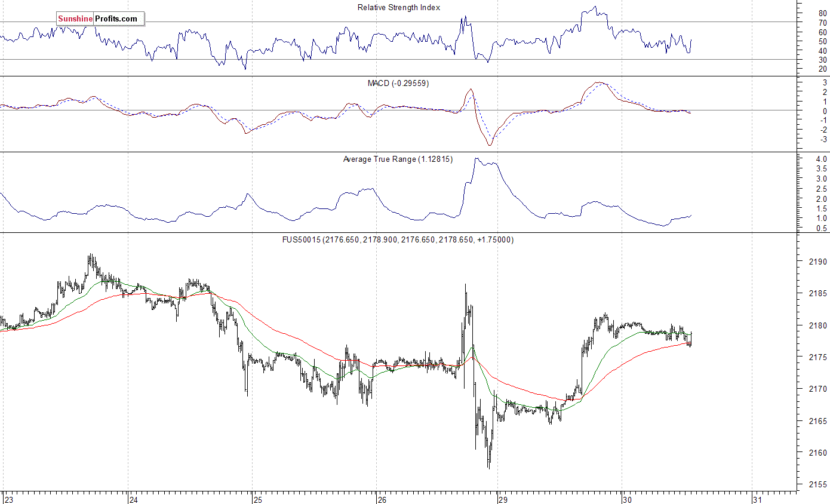Click the RSI axis value 70
The image size is (830, 504).
tap(822, 22)
